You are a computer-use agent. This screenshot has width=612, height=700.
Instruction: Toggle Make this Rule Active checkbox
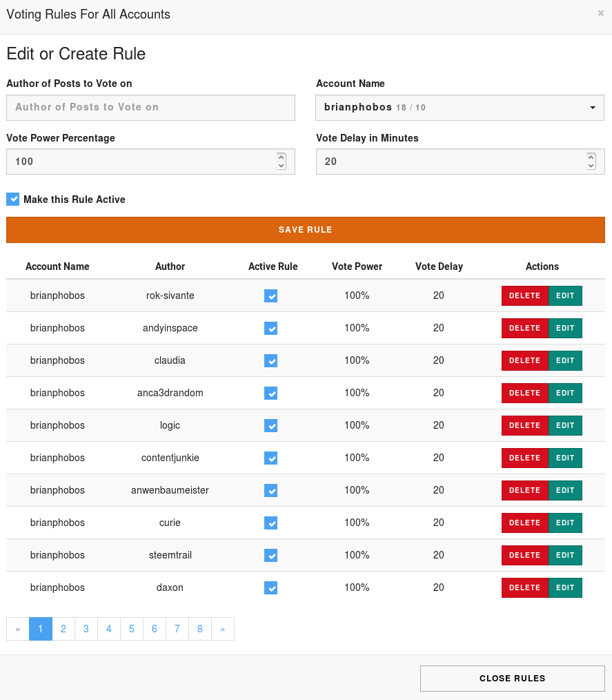tap(13, 199)
